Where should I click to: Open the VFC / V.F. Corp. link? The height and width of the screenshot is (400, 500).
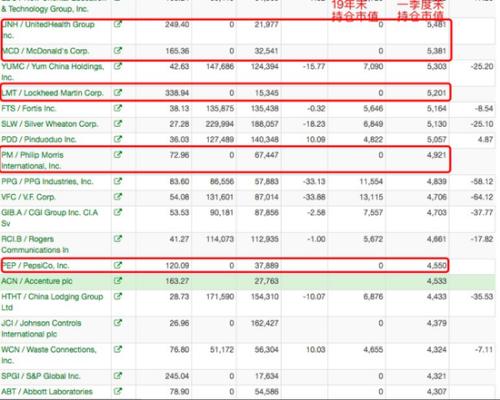(x=28, y=197)
